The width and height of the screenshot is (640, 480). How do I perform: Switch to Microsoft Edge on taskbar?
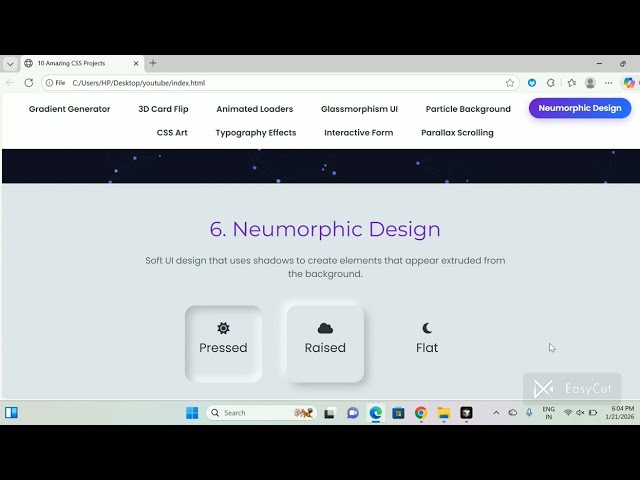coord(376,413)
